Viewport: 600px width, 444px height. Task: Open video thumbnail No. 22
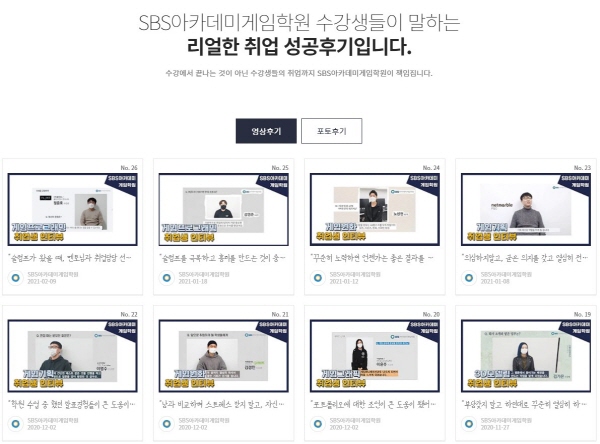(72, 356)
